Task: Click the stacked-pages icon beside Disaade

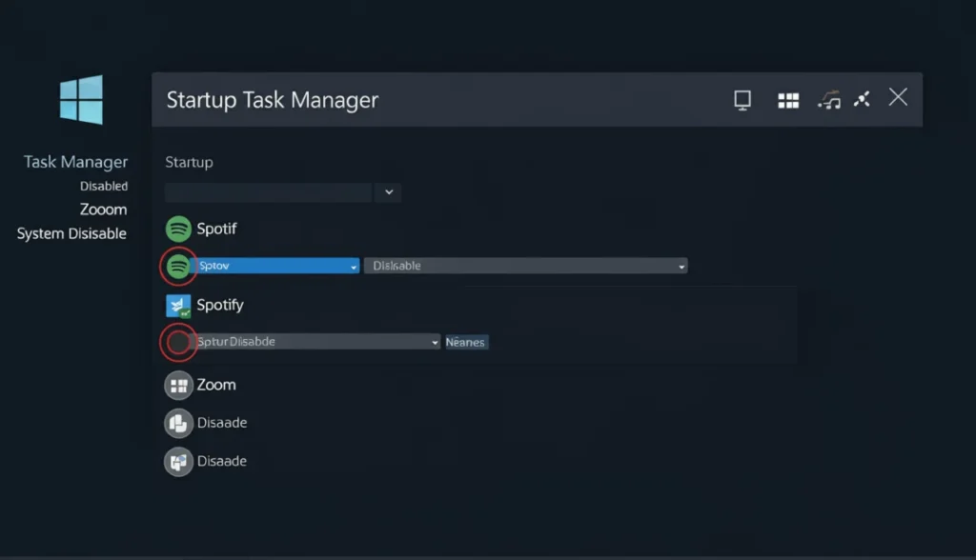Action: click(x=178, y=424)
